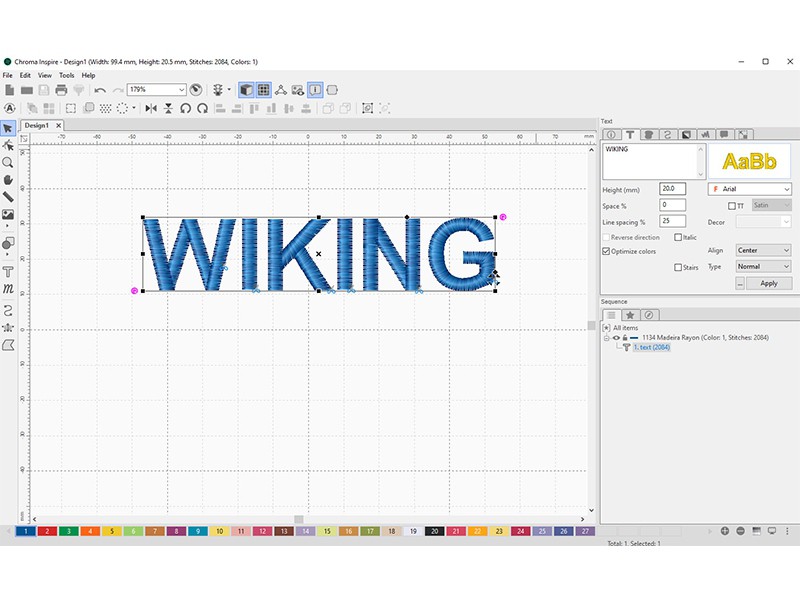Open the Arial font dropdown
Screen dimensions: 800x600
click(x=750, y=188)
